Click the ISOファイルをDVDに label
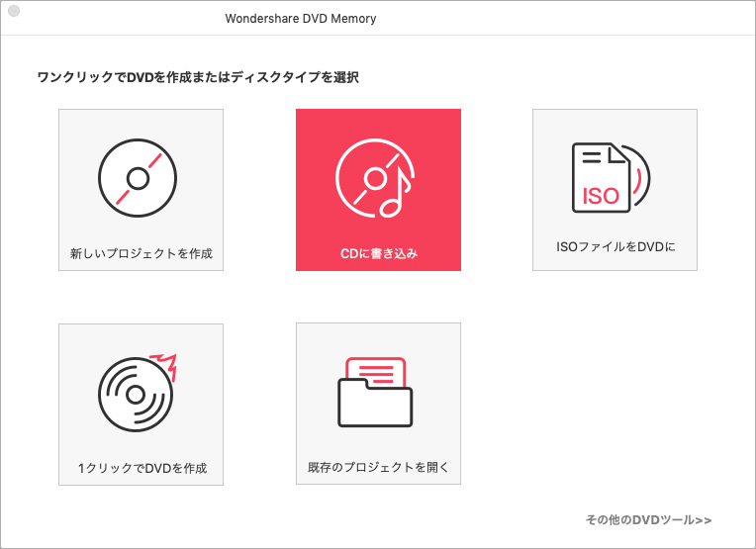 tap(615, 246)
